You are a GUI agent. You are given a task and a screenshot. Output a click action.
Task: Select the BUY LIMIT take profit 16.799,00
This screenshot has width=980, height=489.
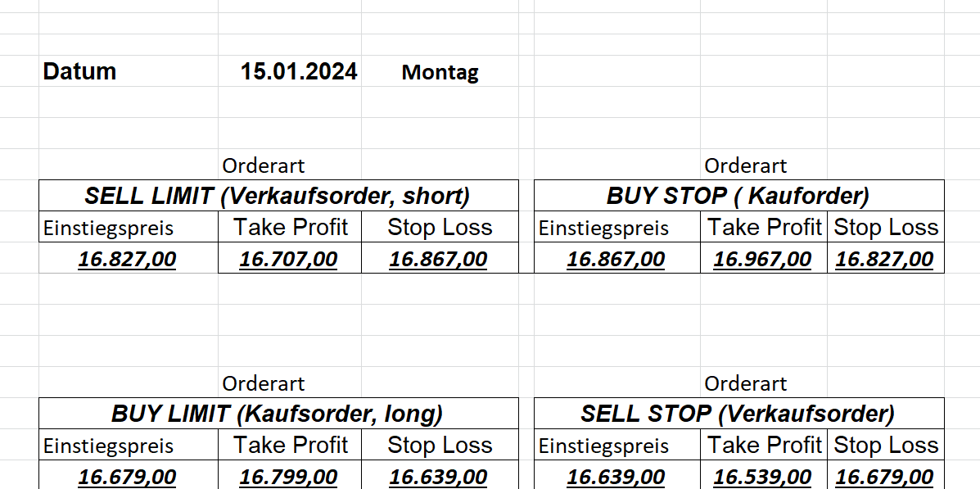288,477
